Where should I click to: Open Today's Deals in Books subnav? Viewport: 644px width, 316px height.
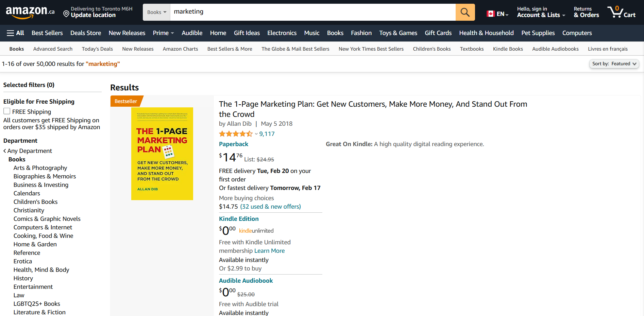(x=97, y=49)
